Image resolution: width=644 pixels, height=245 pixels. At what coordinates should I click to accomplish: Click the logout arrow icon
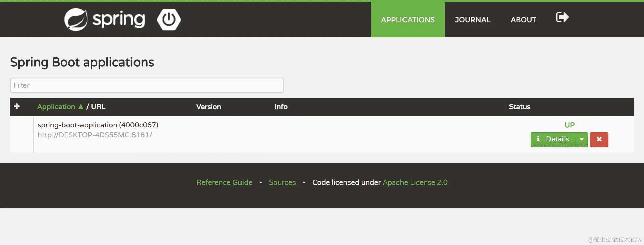point(562,17)
